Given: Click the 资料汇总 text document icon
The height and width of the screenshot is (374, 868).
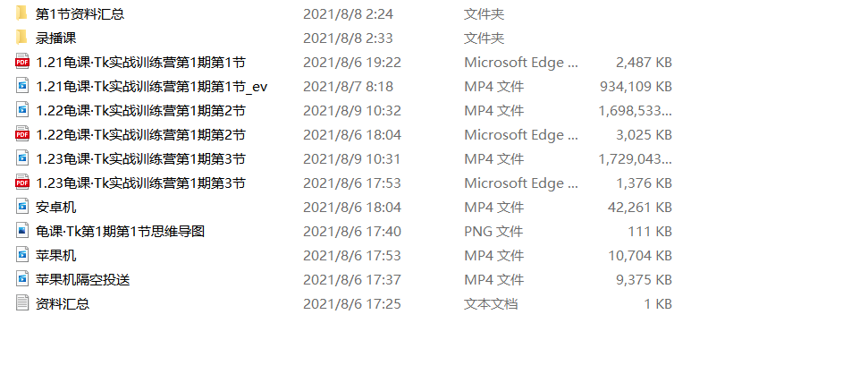Looking at the screenshot, I should pos(22,303).
